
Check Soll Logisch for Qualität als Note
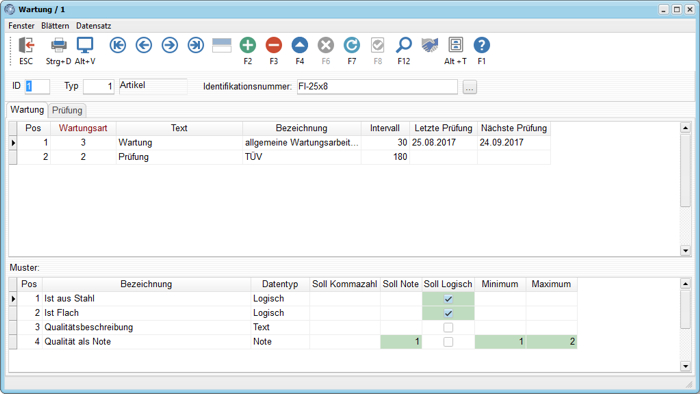(x=448, y=342)
